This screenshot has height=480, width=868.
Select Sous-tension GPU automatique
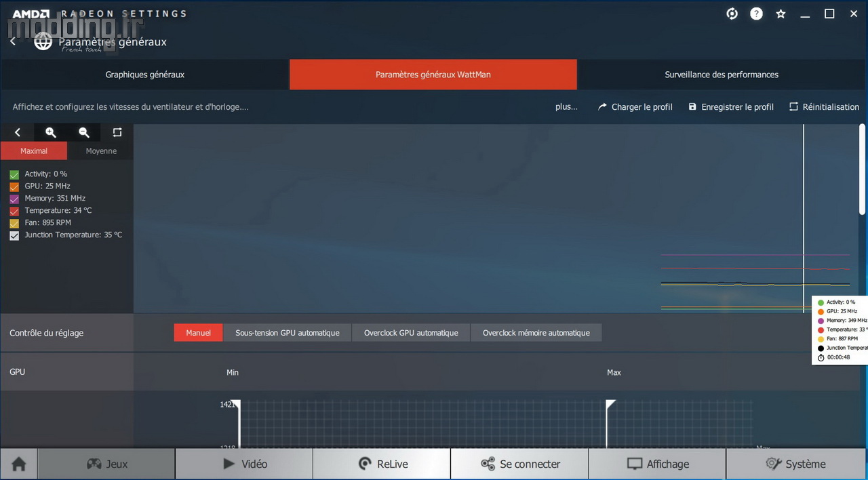288,333
